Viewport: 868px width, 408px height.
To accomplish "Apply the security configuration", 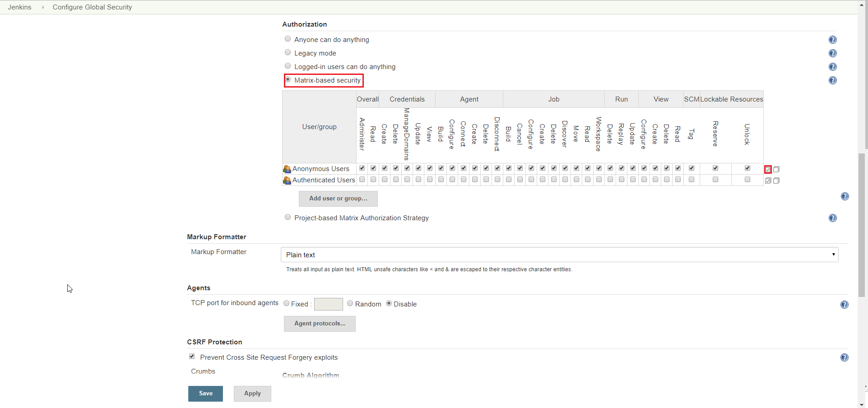I will tap(252, 394).
